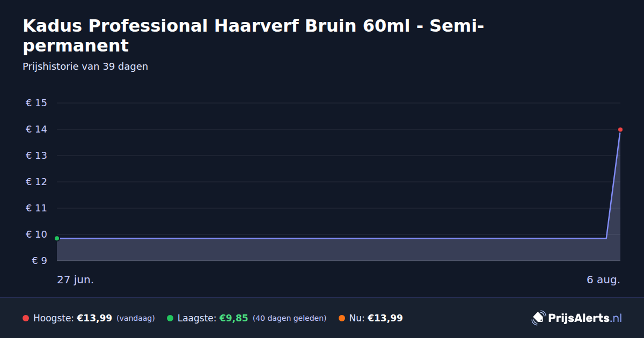The image size is (644, 338).
Task: Select the green lowest-price point on chart
Action: [57, 238]
